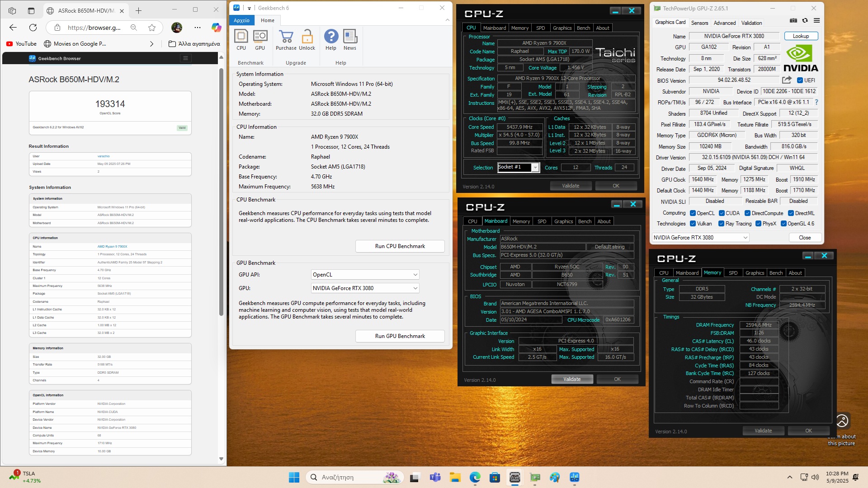868x488 pixels.
Task: Toggle the DirectML checkbox
Action: (791, 213)
